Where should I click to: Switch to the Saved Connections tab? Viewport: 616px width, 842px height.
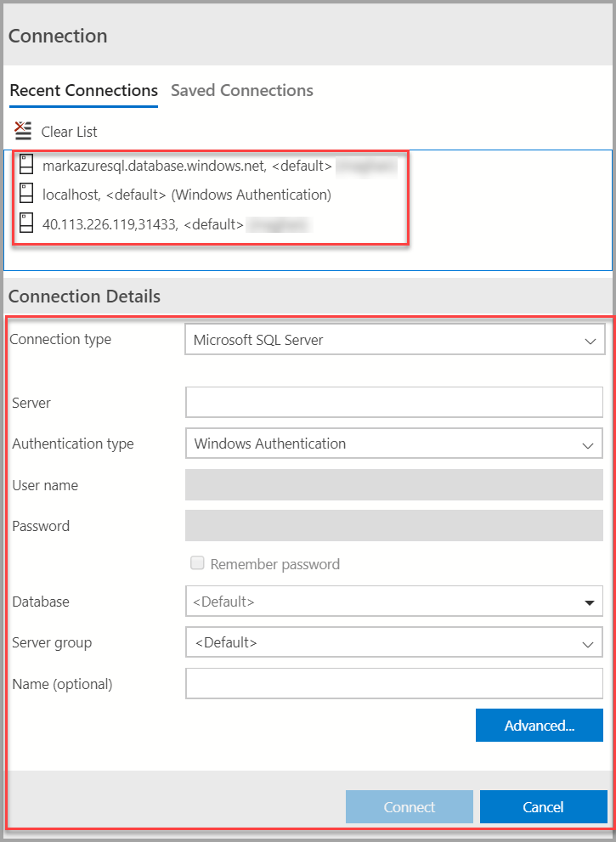click(x=242, y=90)
